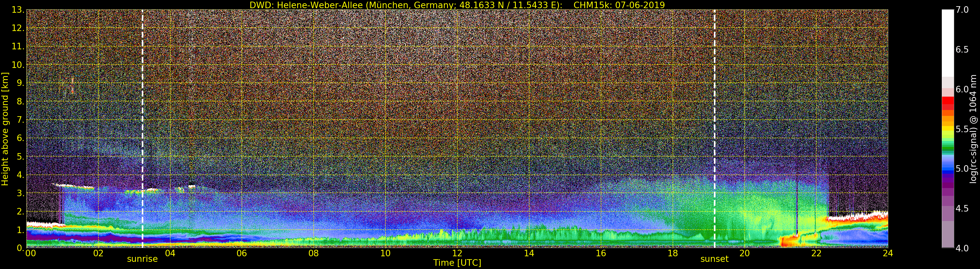Click the time axis tick label '02'

tap(98, 253)
